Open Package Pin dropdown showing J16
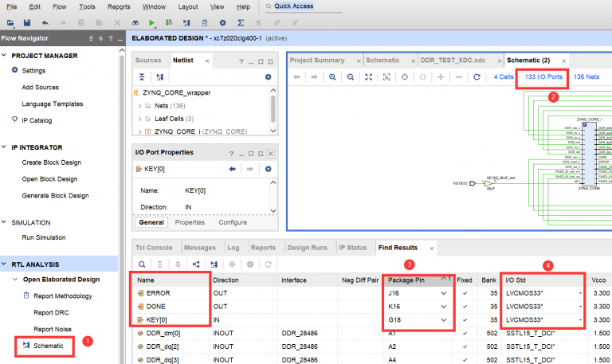The width and height of the screenshot is (612, 364). [x=443, y=293]
